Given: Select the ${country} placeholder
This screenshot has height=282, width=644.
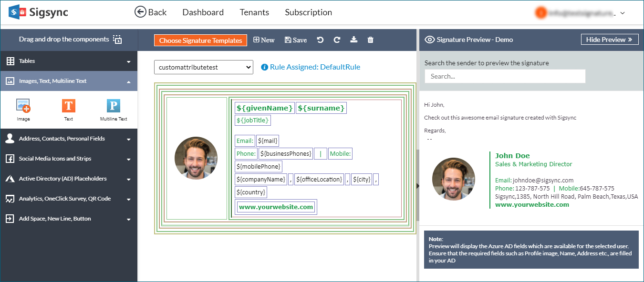Looking at the screenshot, I should [251, 192].
